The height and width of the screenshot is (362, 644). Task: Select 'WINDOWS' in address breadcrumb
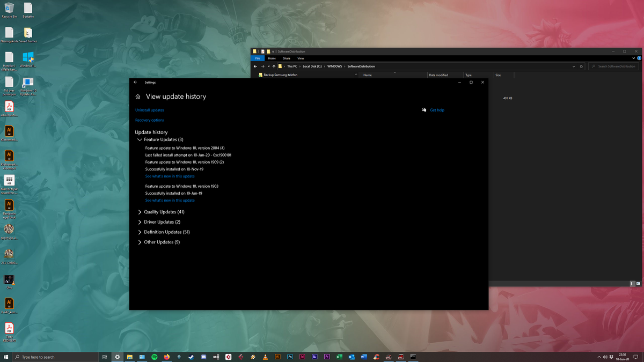click(334, 67)
